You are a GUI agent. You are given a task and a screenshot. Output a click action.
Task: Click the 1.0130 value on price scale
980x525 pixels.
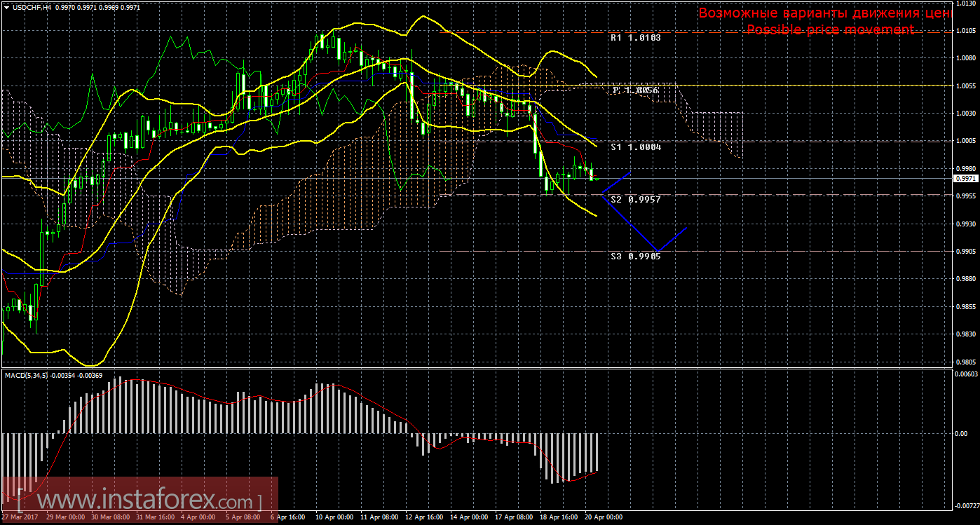pos(964,4)
